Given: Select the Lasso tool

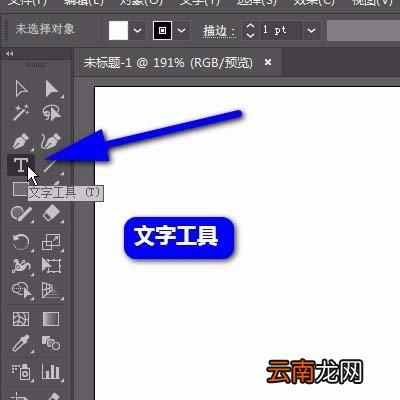Looking at the screenshot, I should pos(51,113).
